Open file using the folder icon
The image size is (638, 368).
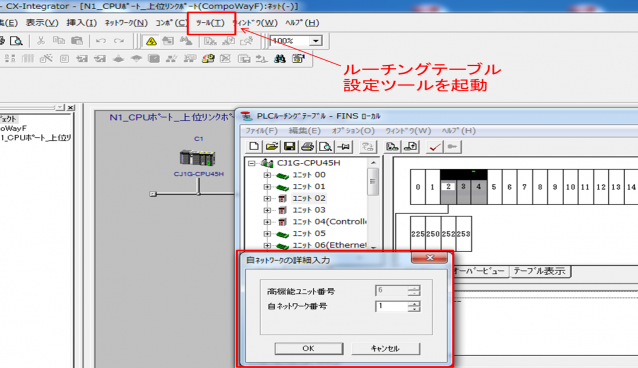pos(272,147)
